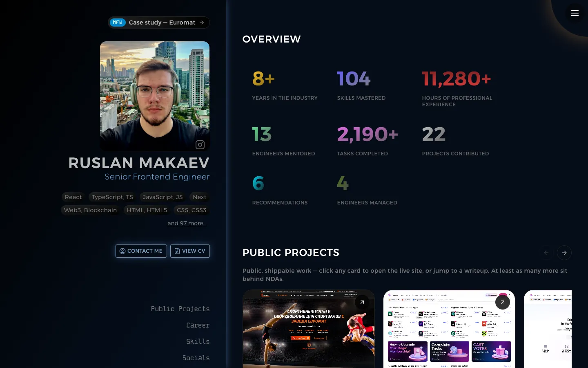Viewport: 588px width, 368px height.
Task: Open the hamburger menu
Action: pos(575,13)
